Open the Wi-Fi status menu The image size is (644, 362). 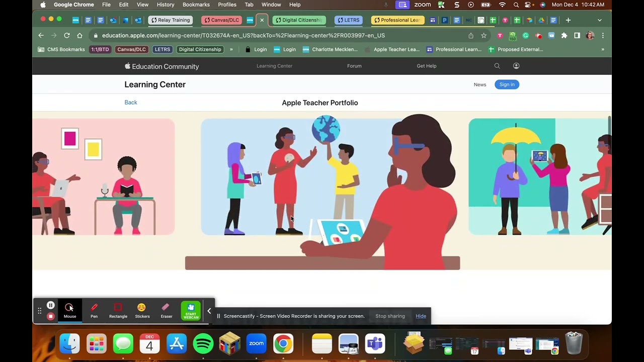tap(502, 5)
